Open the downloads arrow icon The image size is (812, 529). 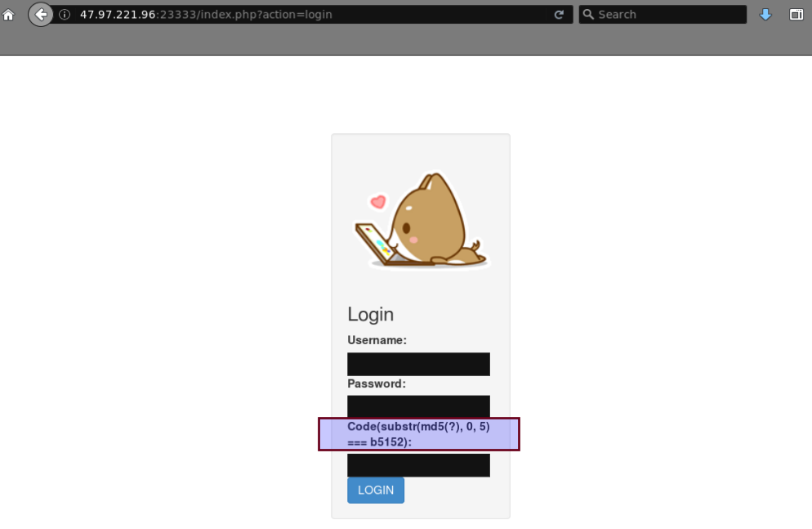point(765,15)
